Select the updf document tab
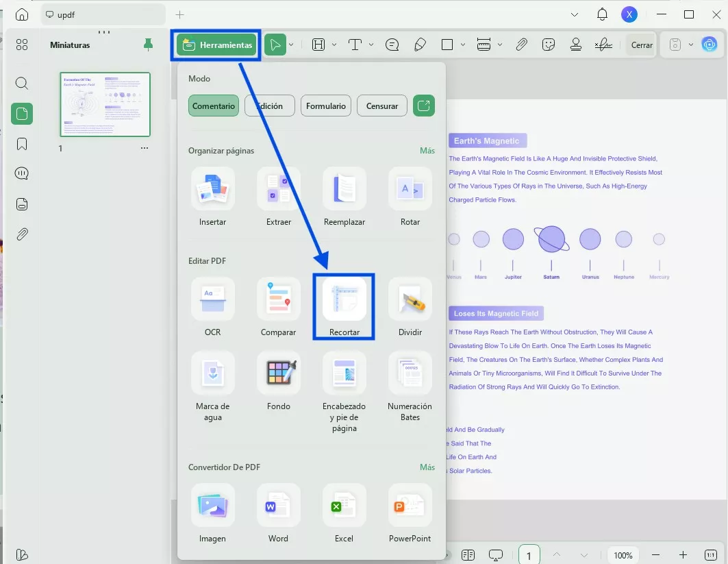The height and width of the screenshot is (564, 728). [x=103, y=15]
